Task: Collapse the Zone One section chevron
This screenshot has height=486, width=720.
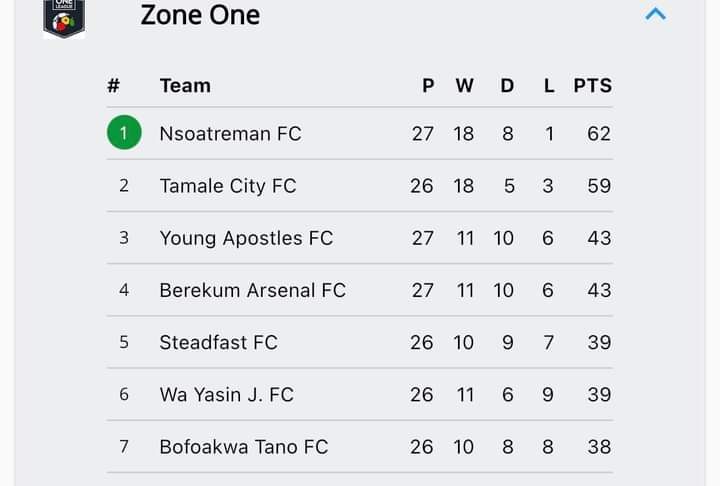Action: pyautogui.click(x=655, y=14)
